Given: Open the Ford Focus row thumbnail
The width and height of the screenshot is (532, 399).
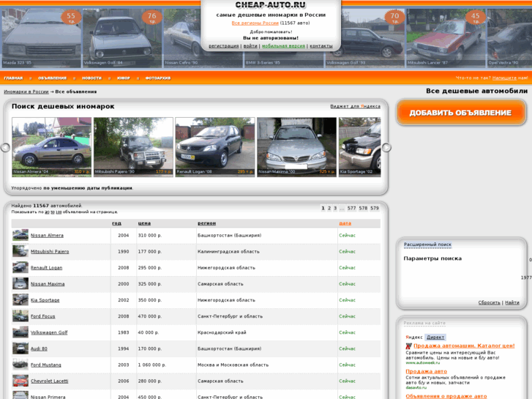Looking at the screenshot, I should pos(20,316).
